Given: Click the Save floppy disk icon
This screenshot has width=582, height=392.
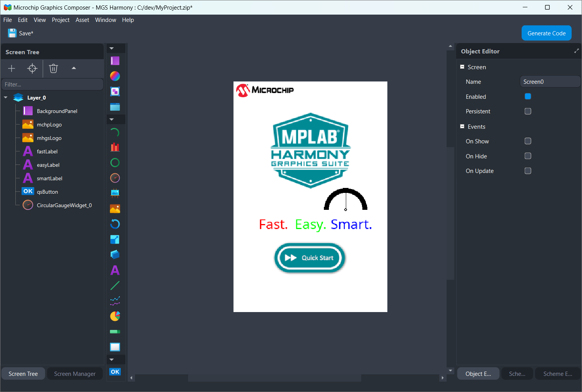Looking at the screenshot, I should point(12,33).
